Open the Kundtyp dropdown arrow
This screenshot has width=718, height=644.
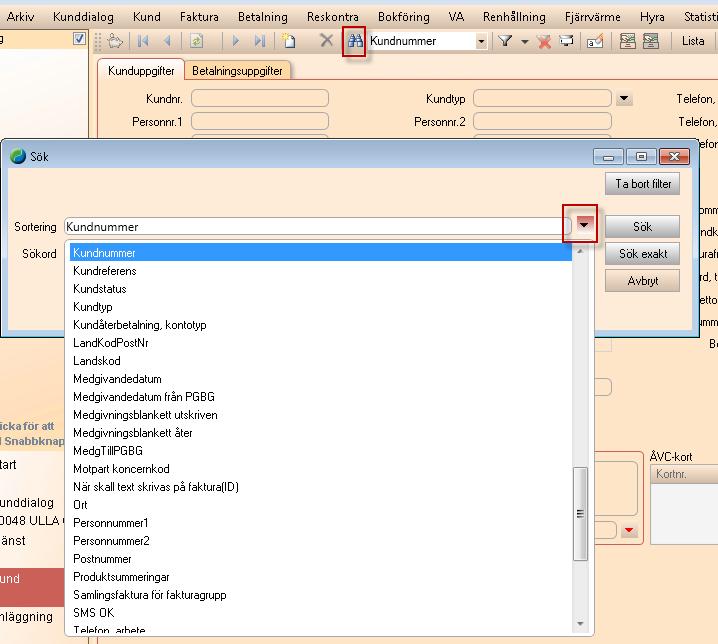point(624,98)
